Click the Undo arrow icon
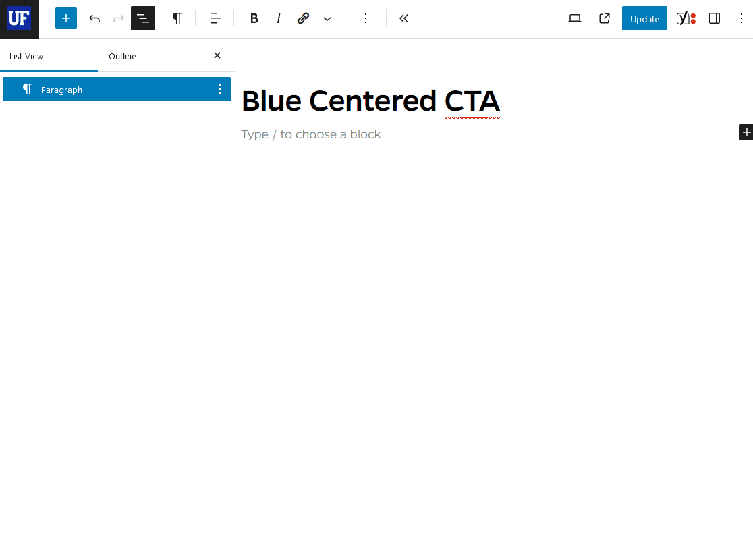 tap(94, 18)
